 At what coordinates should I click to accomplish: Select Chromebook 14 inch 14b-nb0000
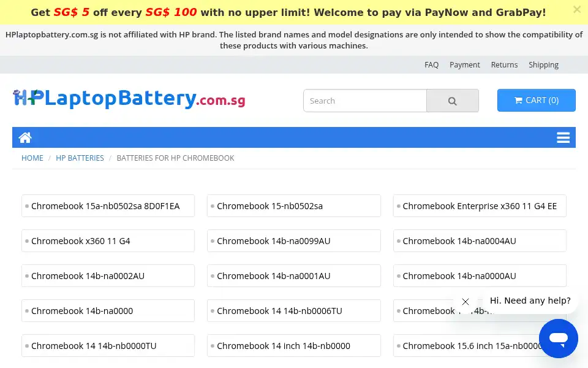click(293, 345)
